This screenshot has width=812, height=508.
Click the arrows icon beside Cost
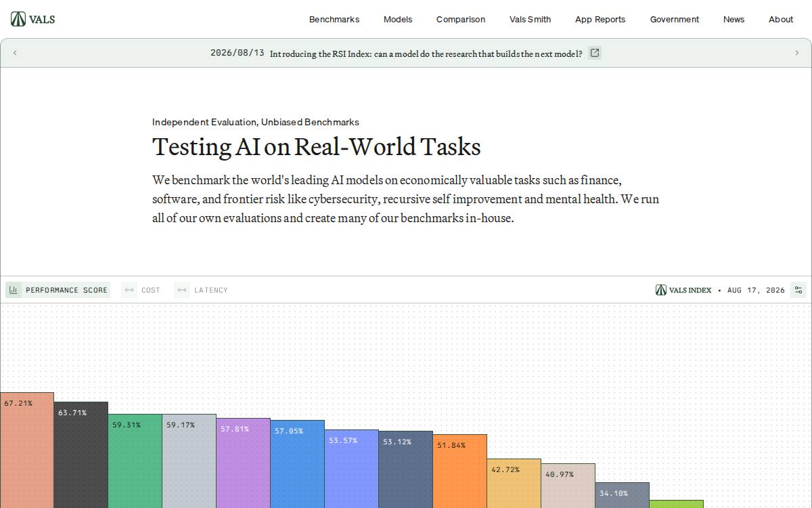pos(129,290)
